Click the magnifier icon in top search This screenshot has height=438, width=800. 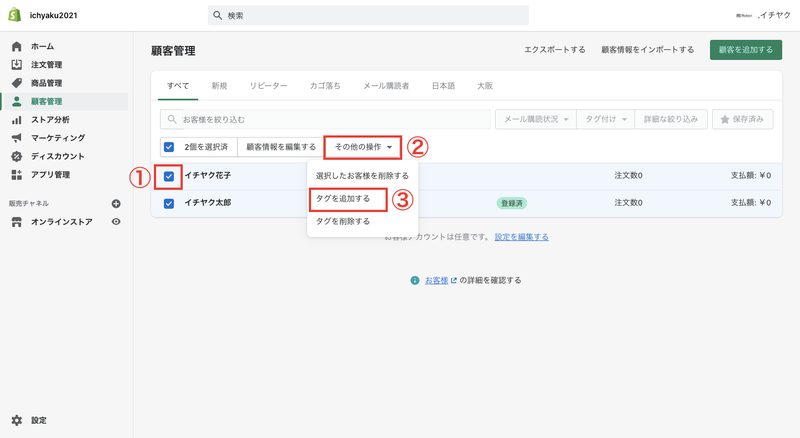pos(217,15)
